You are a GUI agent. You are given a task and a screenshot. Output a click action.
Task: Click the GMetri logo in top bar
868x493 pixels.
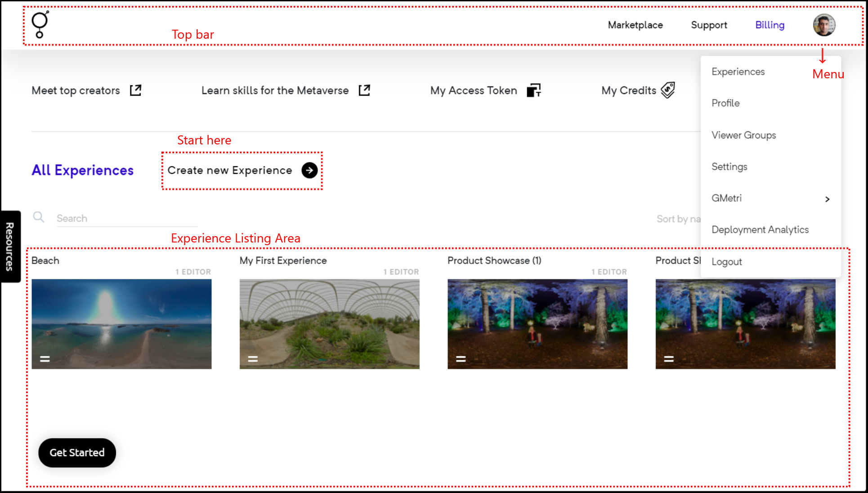[x=40, y=25]
